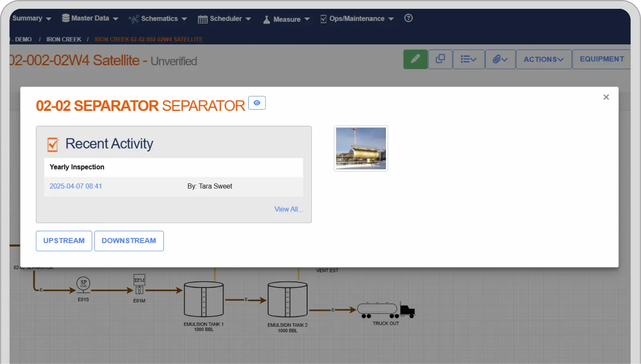
Task: Open the Ops/Maintenance menu
Action: [x=357, y=18]
